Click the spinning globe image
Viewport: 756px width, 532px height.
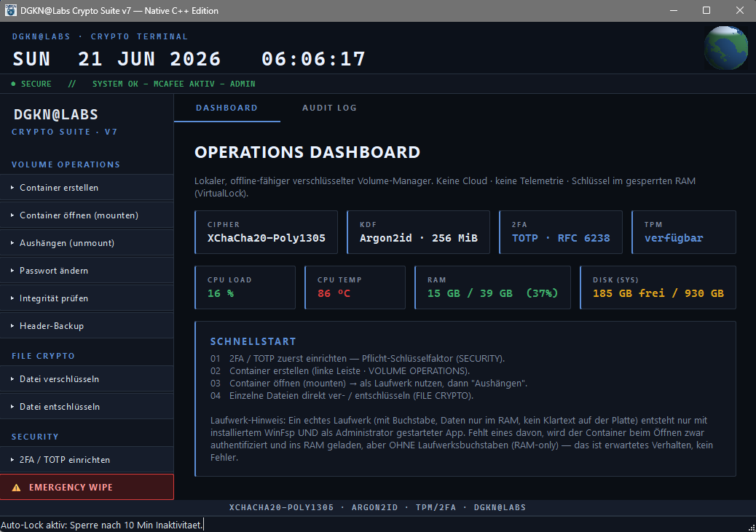point(726,48)
